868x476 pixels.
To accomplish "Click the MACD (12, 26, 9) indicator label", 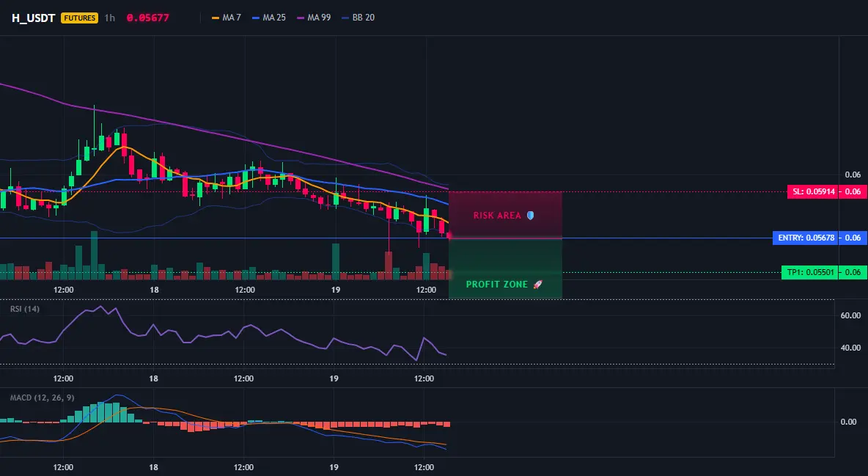I will 42,398.
